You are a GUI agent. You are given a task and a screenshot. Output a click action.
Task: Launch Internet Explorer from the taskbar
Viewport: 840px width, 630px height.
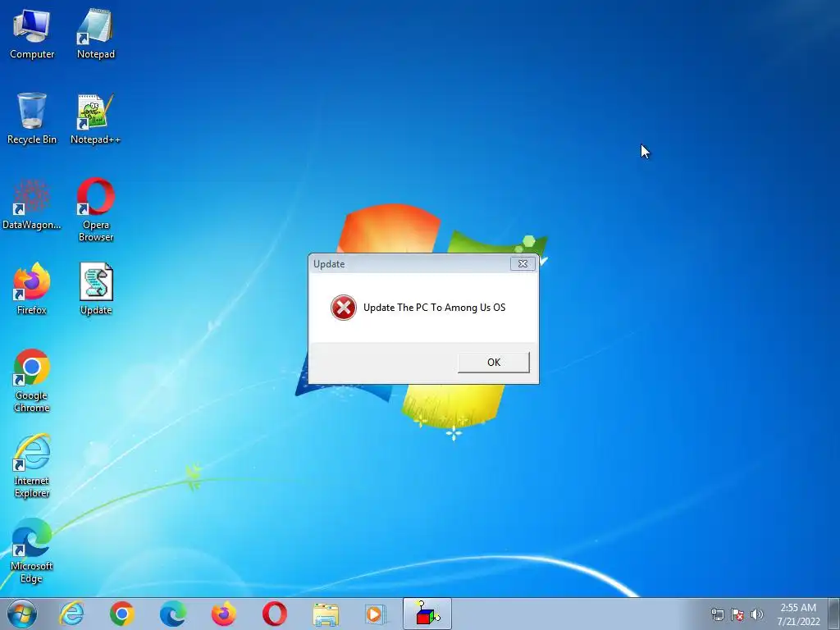click(72, 614)
